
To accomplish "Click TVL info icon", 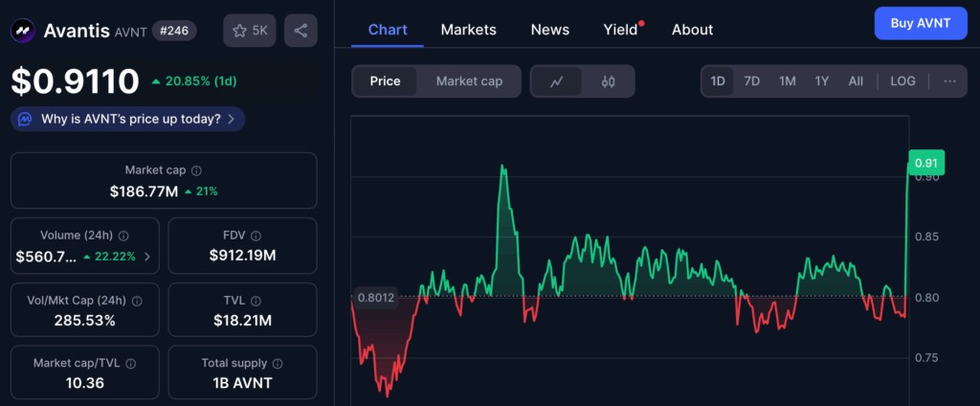I will (x=256, y=301).
